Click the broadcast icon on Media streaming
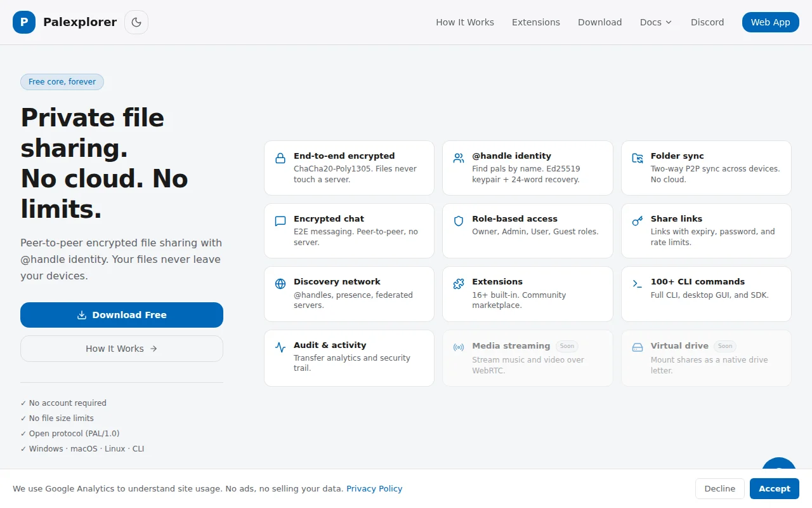 pyautogui.click(x=459, y=347)
